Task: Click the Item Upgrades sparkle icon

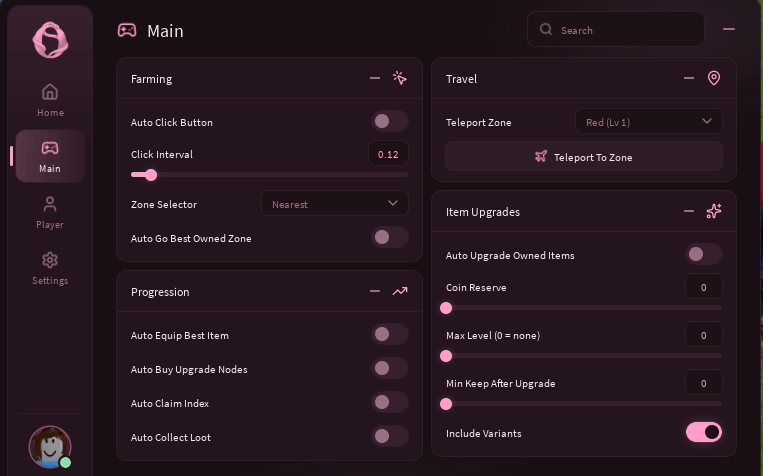Action: [714, 211]
